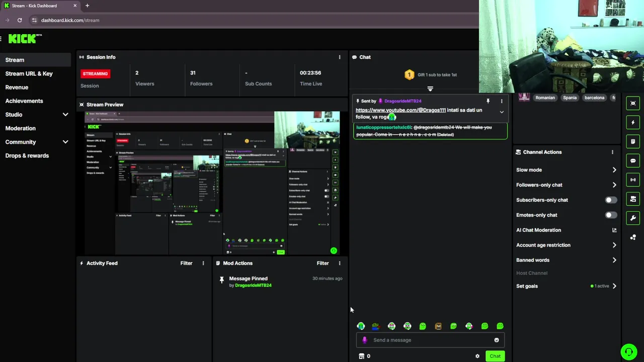The width and height of the screenshot is (644, 362).
Task: Open Mod Actions Filter
Action: [x=323, y=263]
